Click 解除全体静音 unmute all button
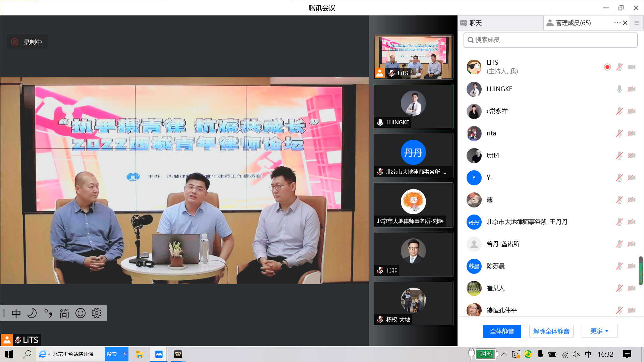 click(x=551, y=331)
